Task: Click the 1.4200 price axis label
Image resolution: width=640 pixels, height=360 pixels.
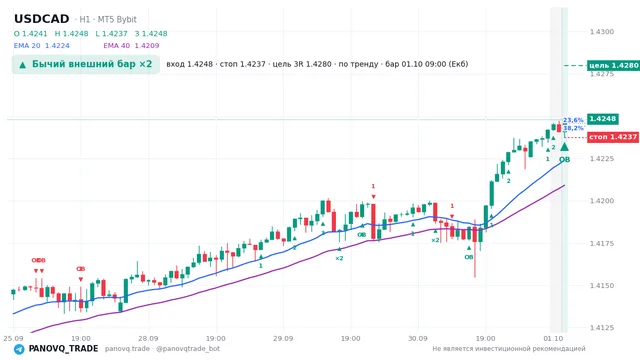Action: (x=602, y=201)
